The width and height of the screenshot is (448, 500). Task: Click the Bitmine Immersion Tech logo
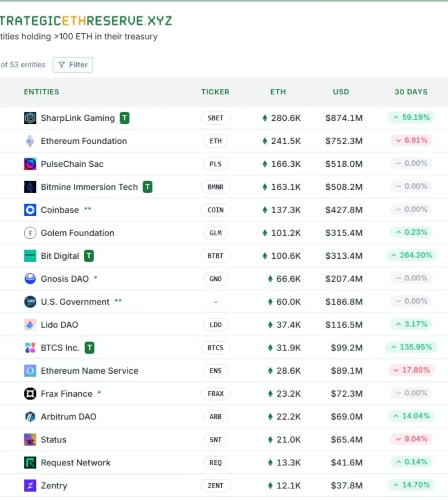pos(30,187)
